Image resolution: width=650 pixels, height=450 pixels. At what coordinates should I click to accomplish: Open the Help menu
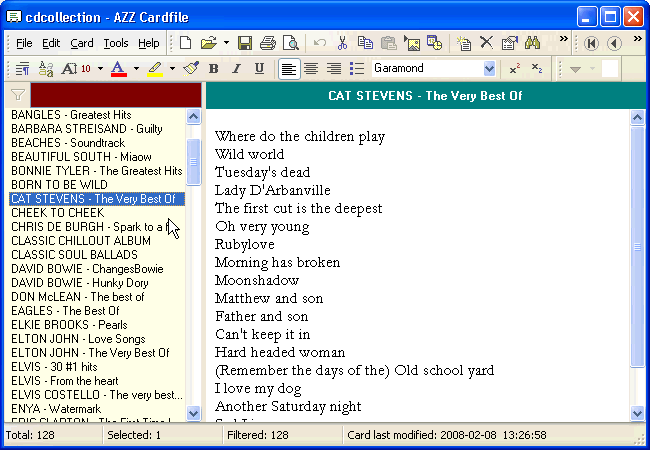pyautogui.click(x=149, y=43)
